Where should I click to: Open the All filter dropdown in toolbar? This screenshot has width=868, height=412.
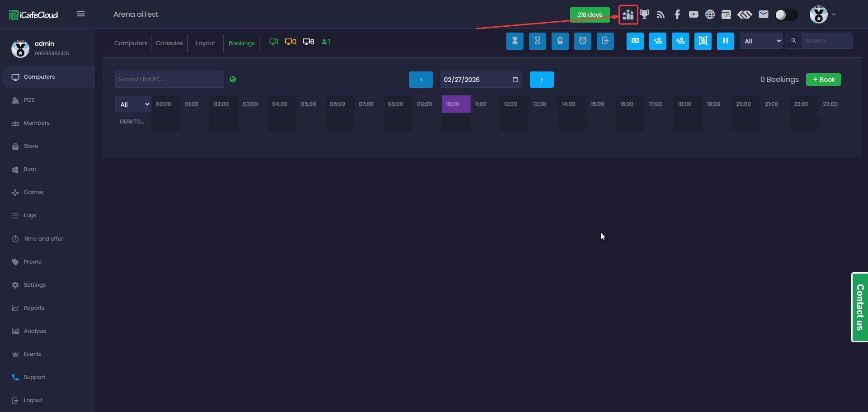coord(761,41)
